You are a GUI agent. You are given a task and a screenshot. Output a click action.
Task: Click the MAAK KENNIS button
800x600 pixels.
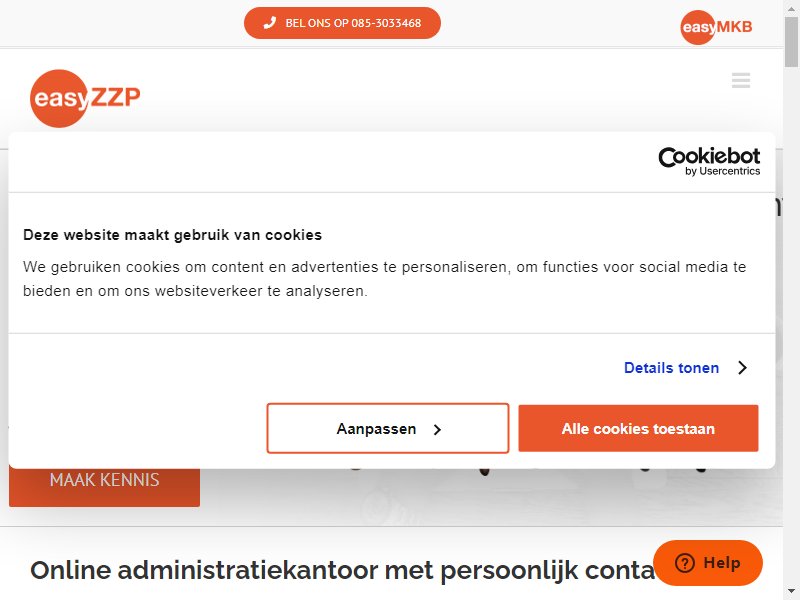tap(104, 481)
